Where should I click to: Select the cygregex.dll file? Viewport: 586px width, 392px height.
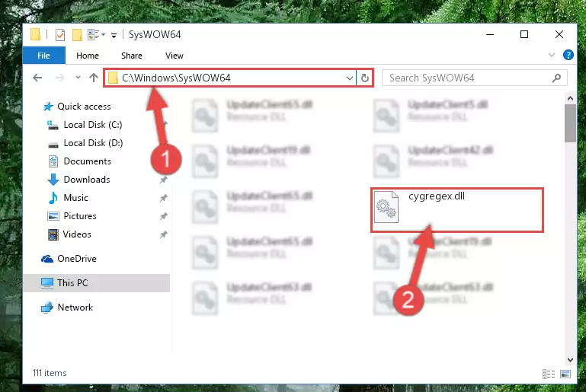tap(456, 210)
